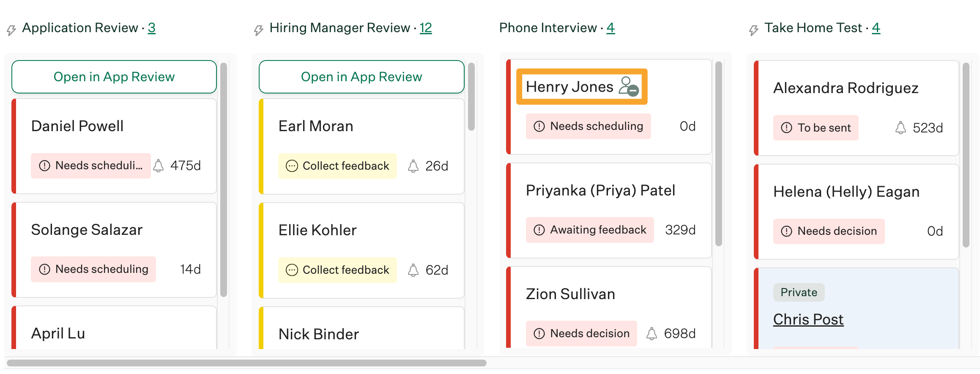
Task: Click the bell icon on Earl Moran's card
Action: (413, 166)
